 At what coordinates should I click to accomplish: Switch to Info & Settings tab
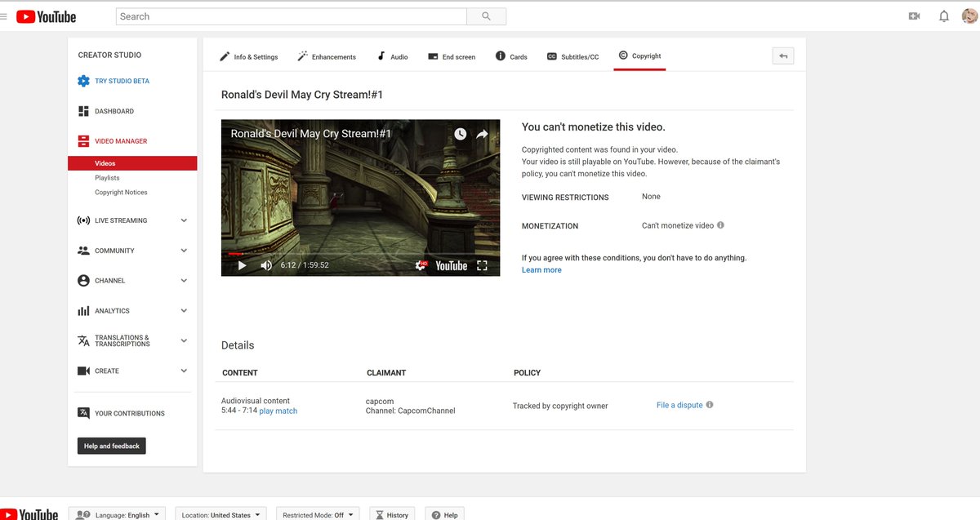point(249,56)
